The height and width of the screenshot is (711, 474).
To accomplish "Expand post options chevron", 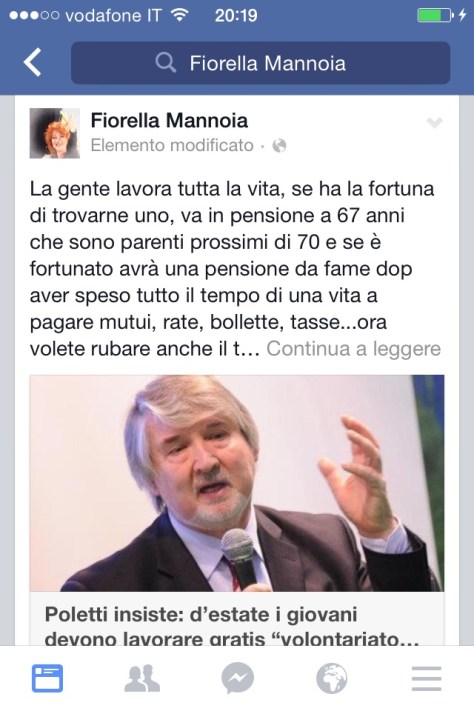I will click(435, 122).
